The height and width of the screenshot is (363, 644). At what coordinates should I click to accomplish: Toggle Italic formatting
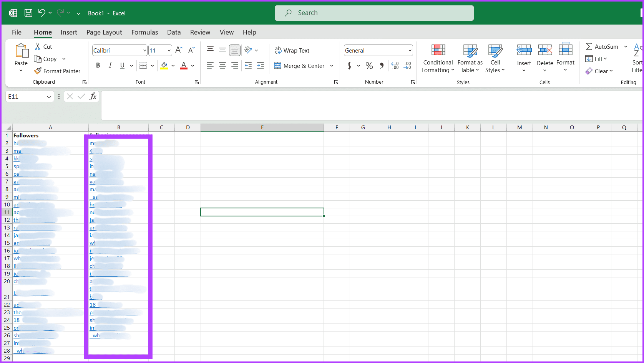[x=110, y=66]
